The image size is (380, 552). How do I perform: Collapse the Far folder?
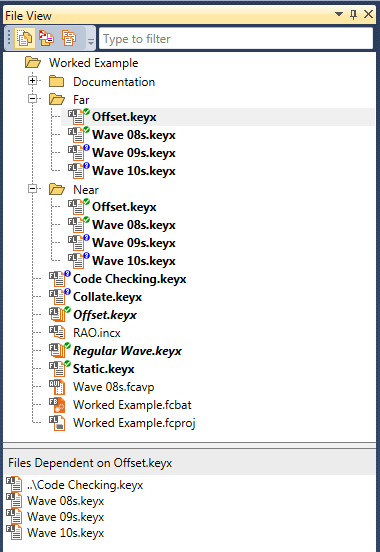tap(32, 99)
